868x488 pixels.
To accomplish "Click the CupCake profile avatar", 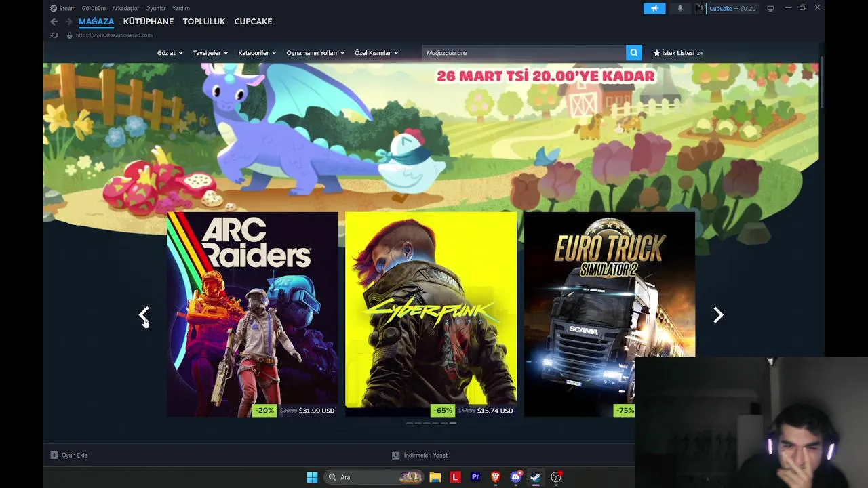I will pos(701,8).
